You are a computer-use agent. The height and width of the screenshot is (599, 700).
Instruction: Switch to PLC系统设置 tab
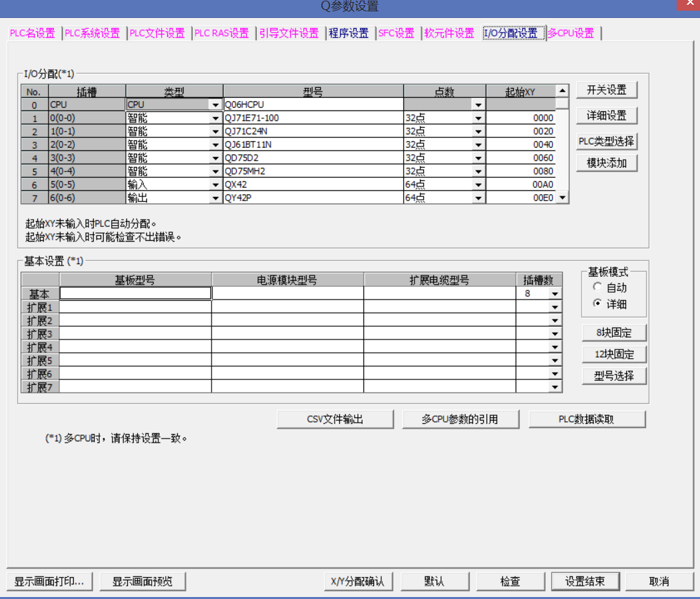(x=92, y=33)
